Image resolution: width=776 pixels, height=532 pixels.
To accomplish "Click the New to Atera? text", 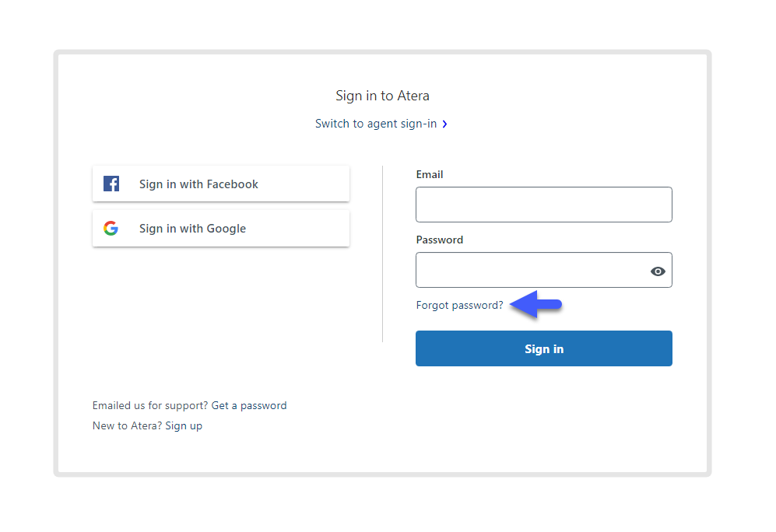I will click(x=127, y=425).
